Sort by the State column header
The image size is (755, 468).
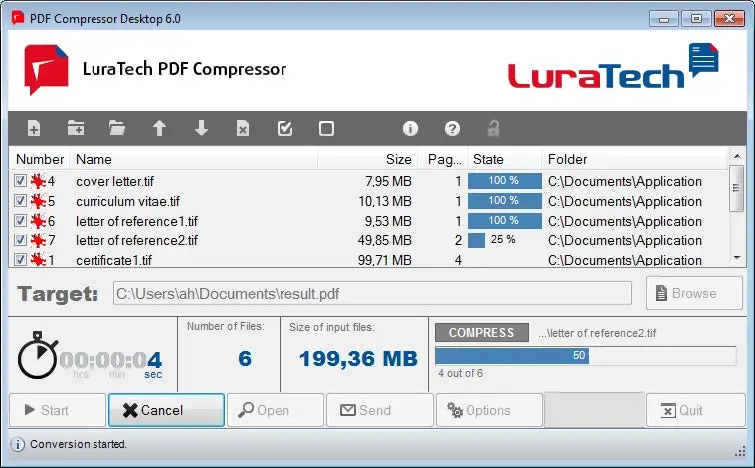pos(505,159)
